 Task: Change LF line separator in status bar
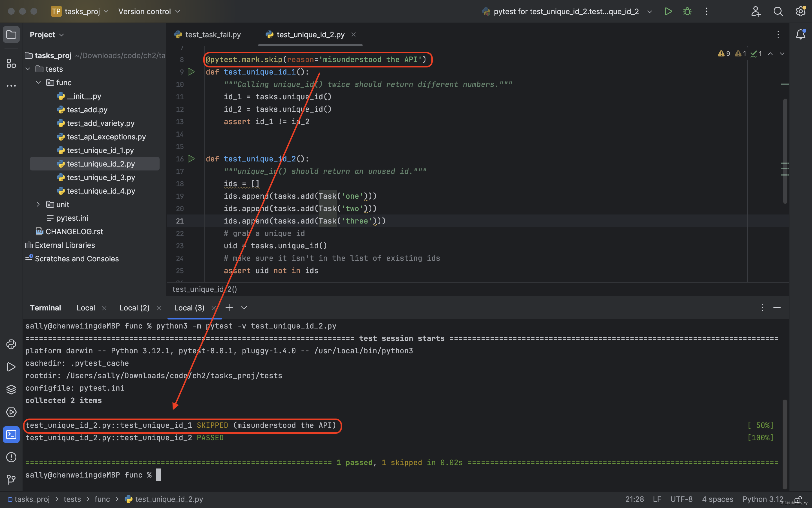[657, 499]
